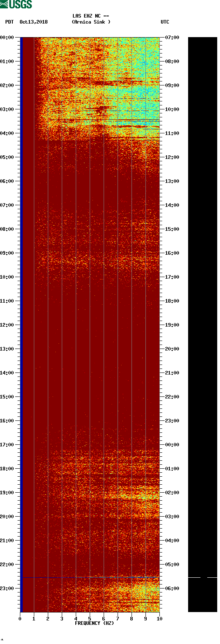The width and height of the screenshot is (220, 644).
Task: Click the USGS logo
Action: (16, 4)
